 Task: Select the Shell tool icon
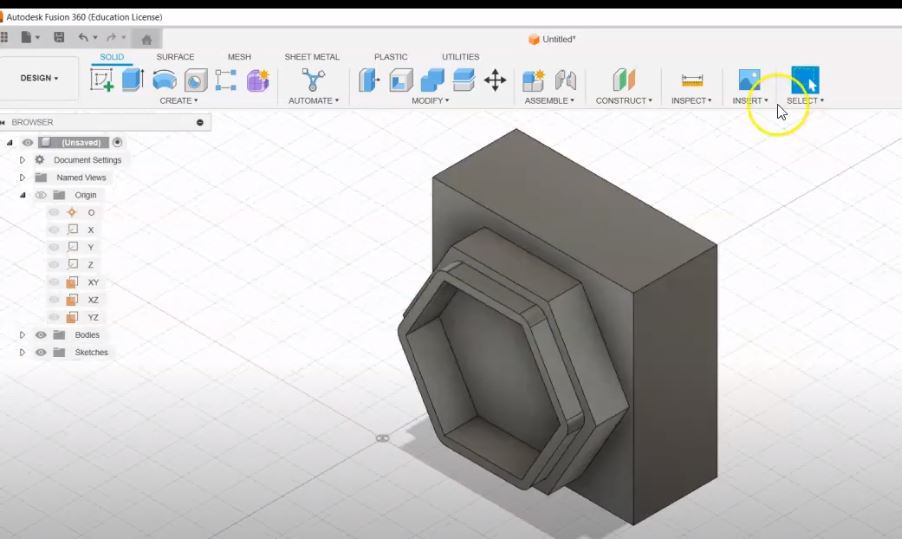401,80
